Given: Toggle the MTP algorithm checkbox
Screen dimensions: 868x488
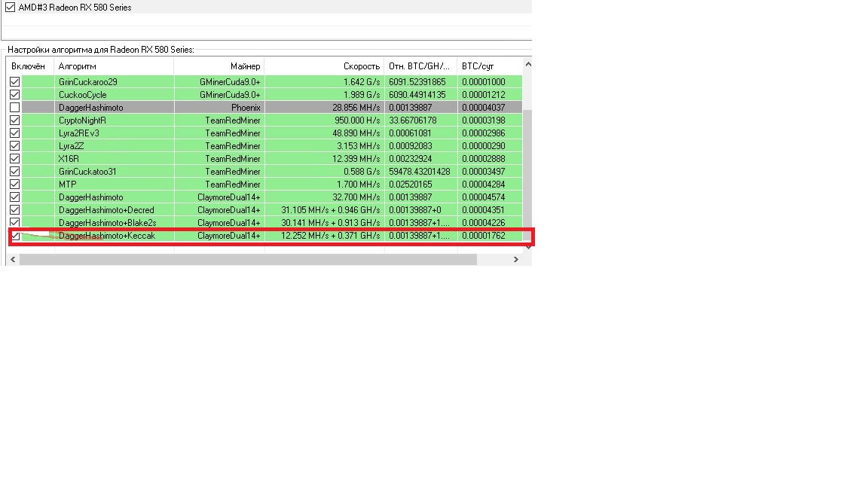Looking at the screenshot, I should (14, 184).
